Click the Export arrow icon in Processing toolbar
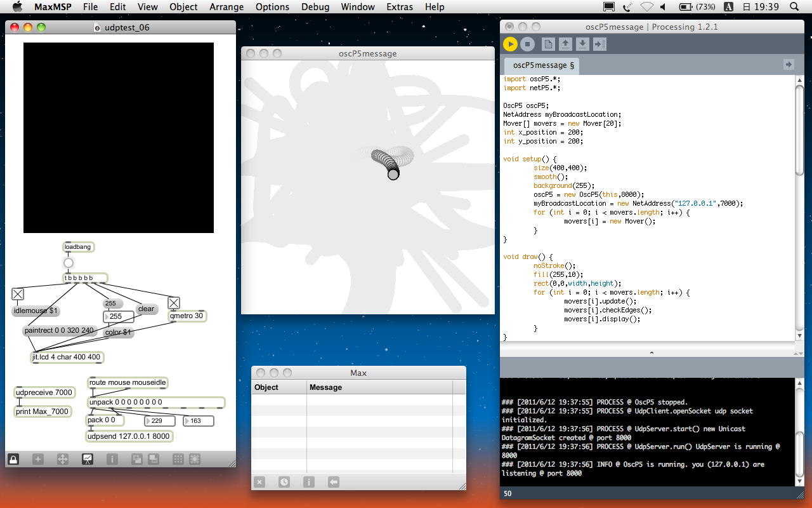Image resolution: width=812 pixels, height=508 pixels. coord(599,44)
